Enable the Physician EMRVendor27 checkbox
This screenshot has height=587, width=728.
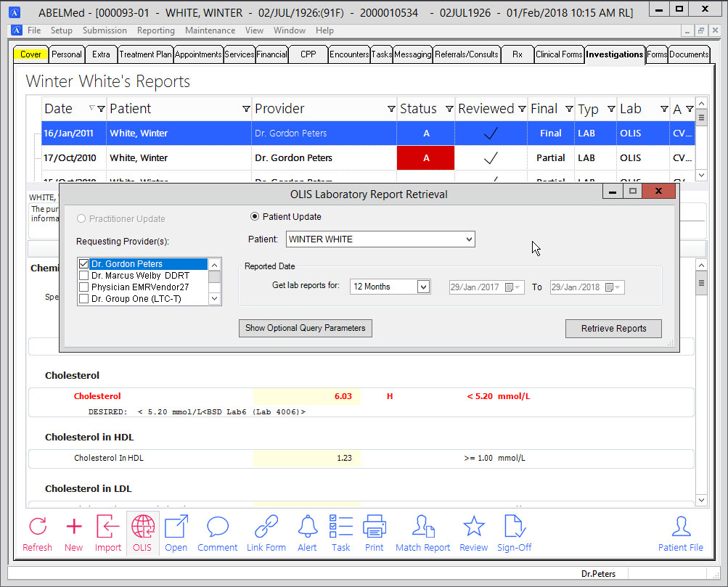point(84,286)
